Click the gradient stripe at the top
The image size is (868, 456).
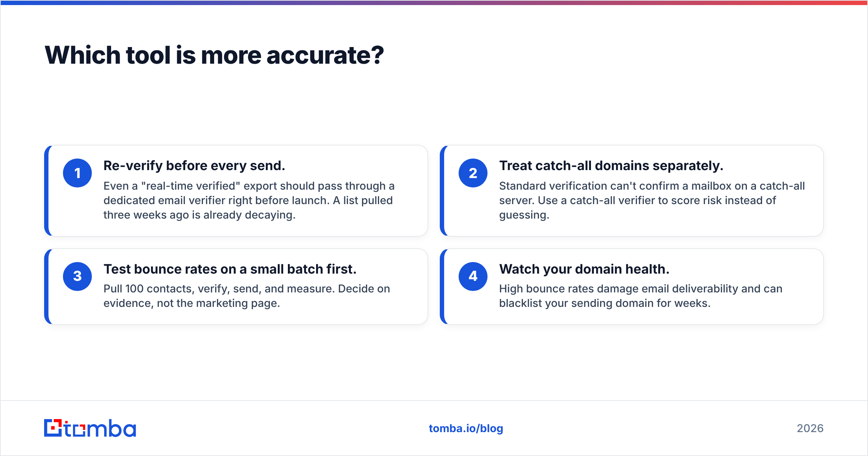point(434,3)
